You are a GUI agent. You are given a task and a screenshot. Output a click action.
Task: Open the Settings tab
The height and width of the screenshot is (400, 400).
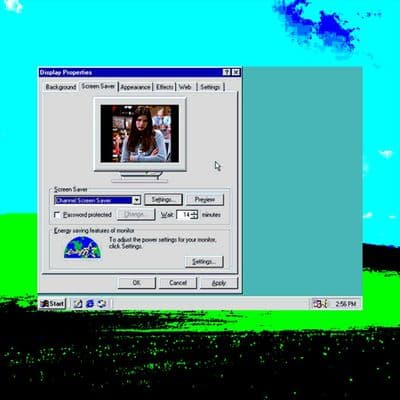[x=210, y=87]
